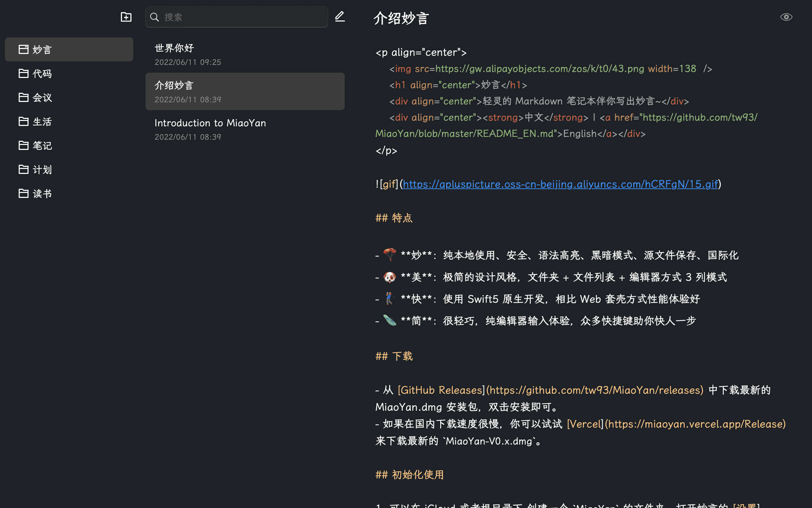Click the README_EN English link
Screen dimensions: 812x508
click(579, 134)
